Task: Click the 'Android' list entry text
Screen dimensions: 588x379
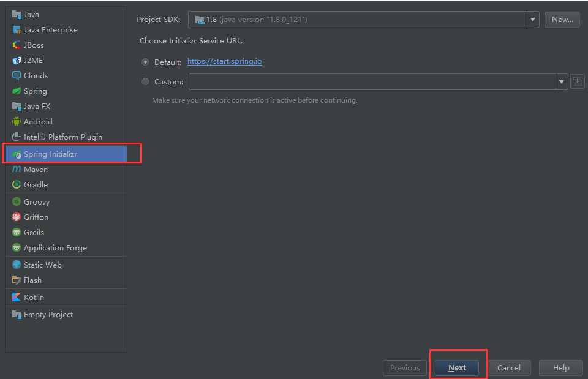Action: pos(38,121)
